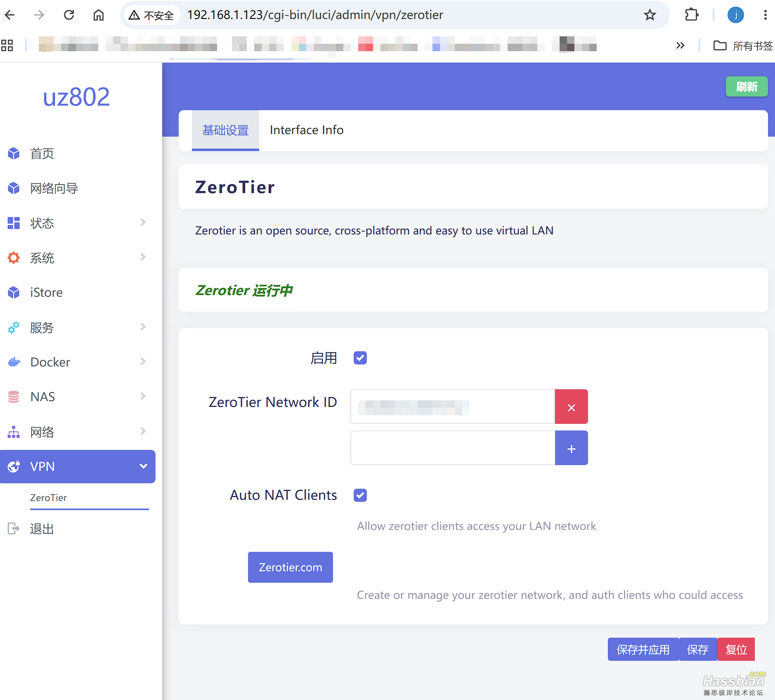The width and height of the screenshot is (775, 700).
Task: Focus the empty new Network ID field
Action: click(453, 448)
